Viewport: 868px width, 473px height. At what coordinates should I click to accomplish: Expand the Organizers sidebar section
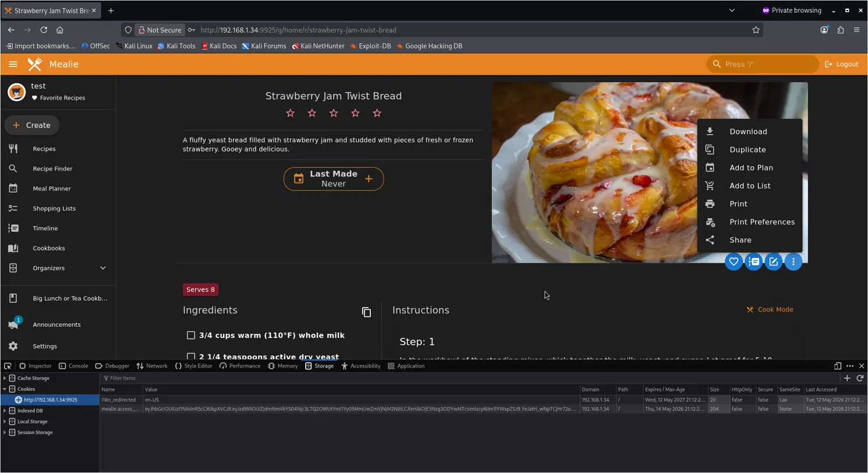click(x=58, y=267)
